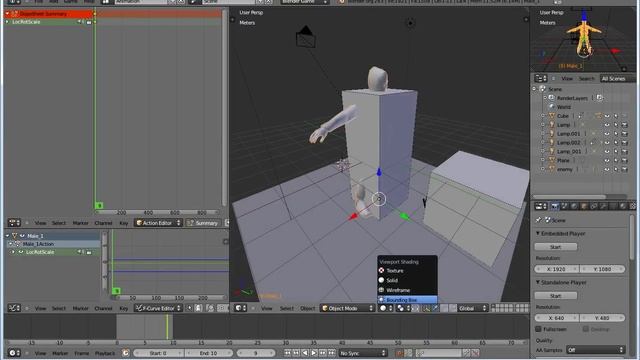640x360 pixels.
Task: Open the timeline Playback menu
Action: pos(105,353)
